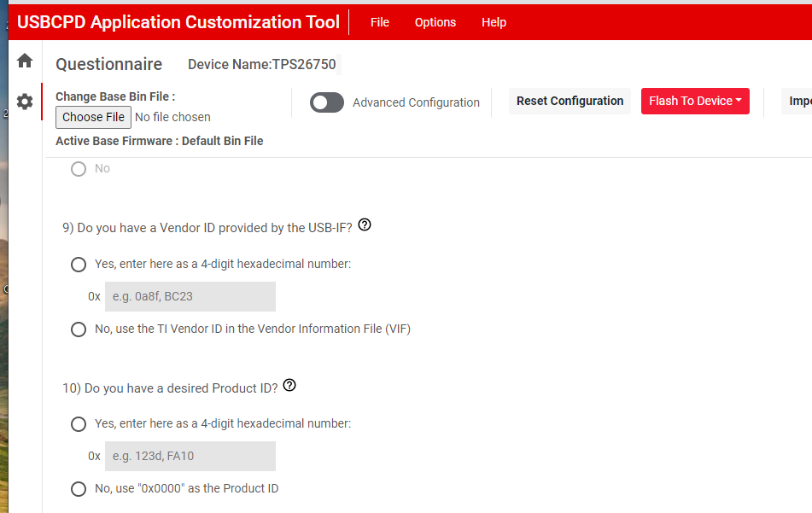Select 'No, use the TI Vendor ID' option
This screenshot has height=513, width=812.
[79, 329]
